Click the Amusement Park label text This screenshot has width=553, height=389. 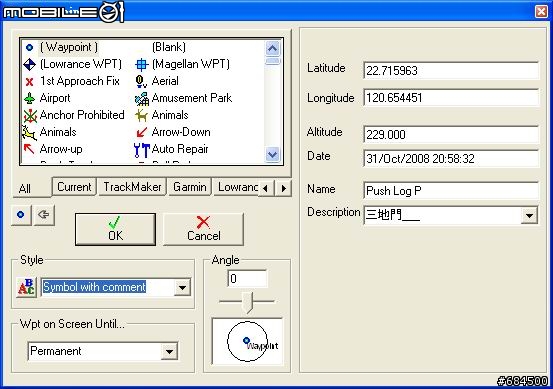click(192, 98)
